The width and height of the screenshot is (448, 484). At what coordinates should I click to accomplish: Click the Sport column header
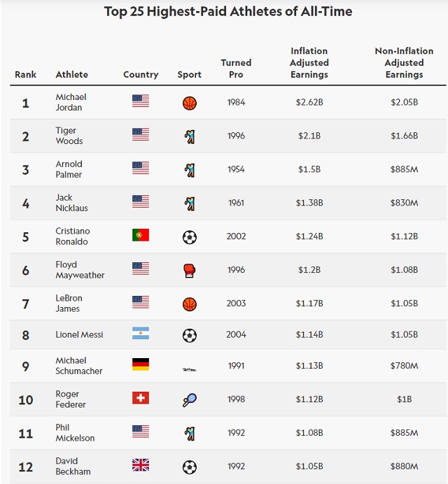coord(190,75)
